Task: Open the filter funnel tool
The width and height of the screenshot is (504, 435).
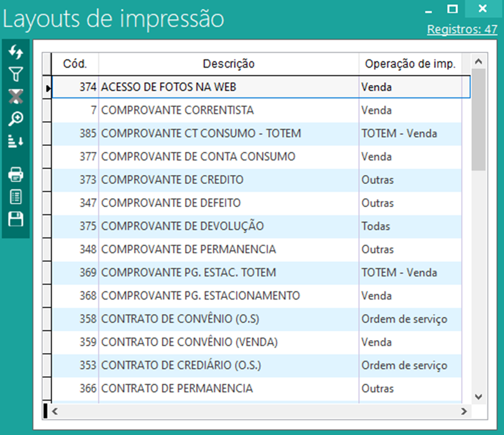Action: click(x=16, y=74)
